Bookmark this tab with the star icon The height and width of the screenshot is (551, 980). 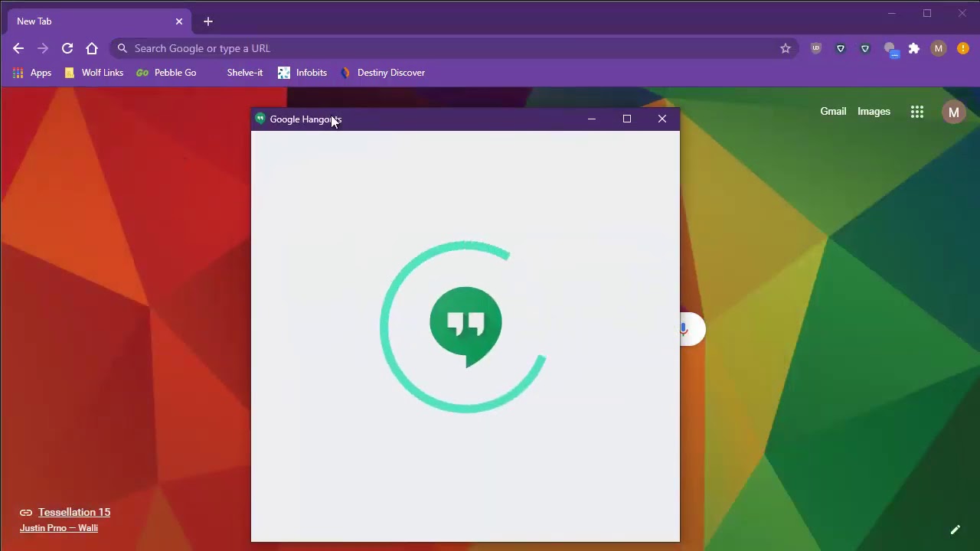[786, 48]
